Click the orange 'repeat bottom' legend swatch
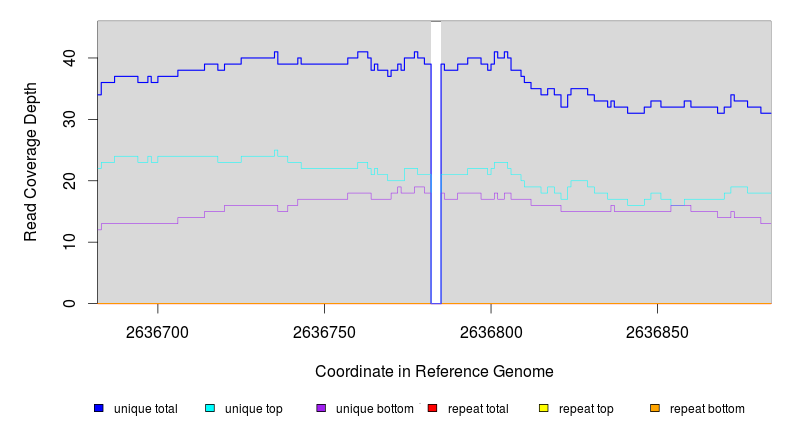Viewport: 792px width, 432px height. (x=655, y=408)
